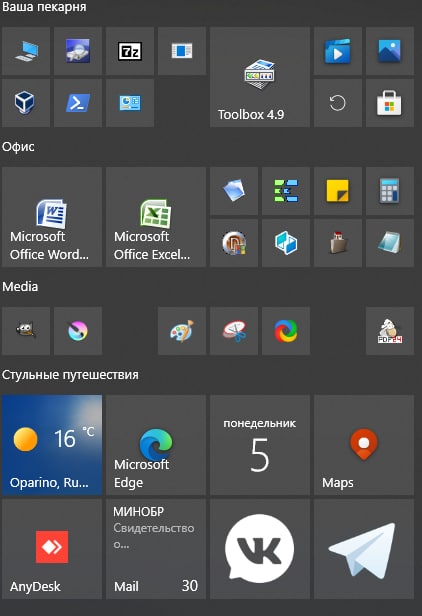Viewport: 422px width, 616px height.
Task: Launch the Telegram tile
Action: point(364,549)
